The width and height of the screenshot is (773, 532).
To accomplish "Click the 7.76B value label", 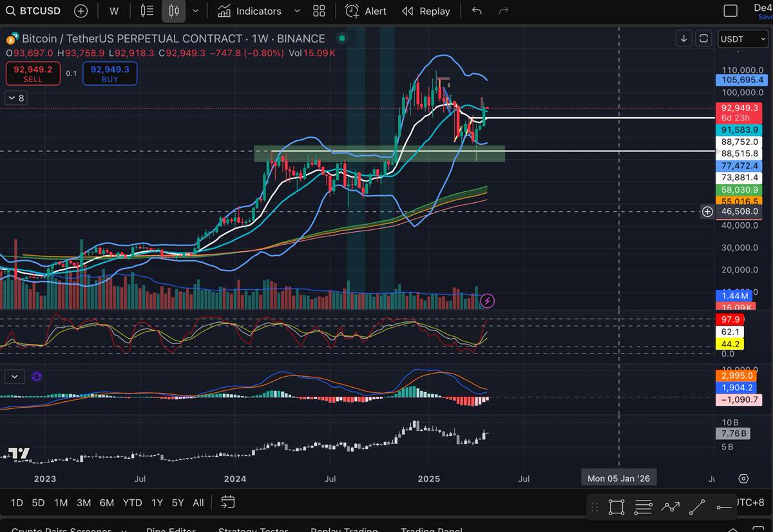I will [x=734, y=433].
